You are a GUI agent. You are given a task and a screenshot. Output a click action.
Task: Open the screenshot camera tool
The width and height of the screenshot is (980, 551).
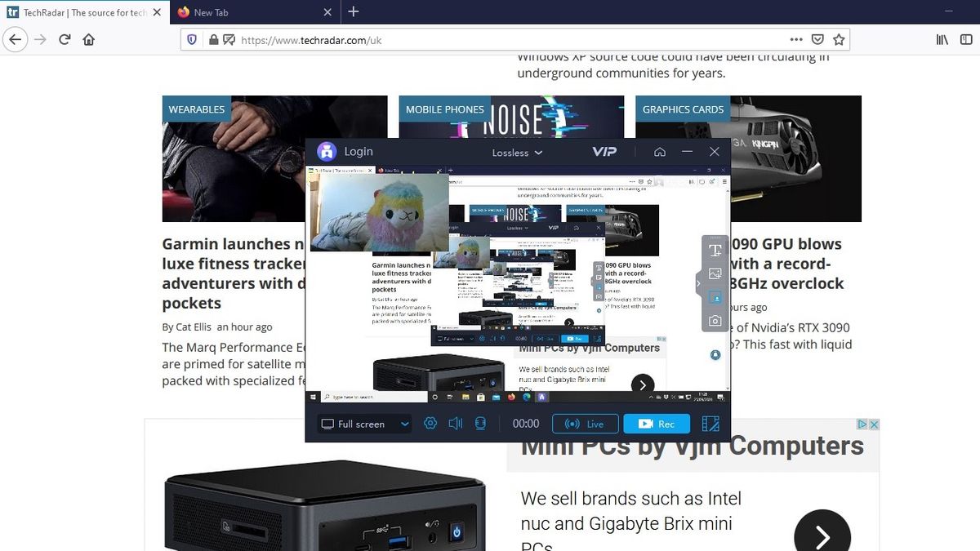click(715, 320)
